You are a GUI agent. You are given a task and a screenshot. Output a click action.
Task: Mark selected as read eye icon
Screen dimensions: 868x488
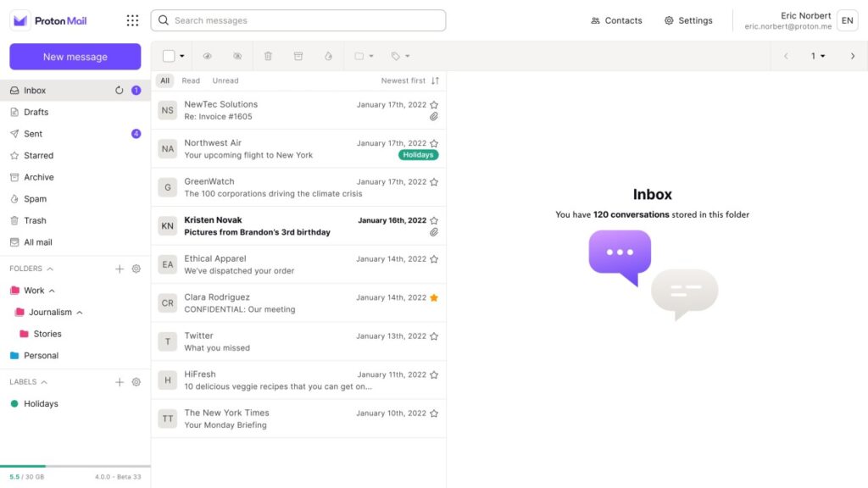point(207,56)
